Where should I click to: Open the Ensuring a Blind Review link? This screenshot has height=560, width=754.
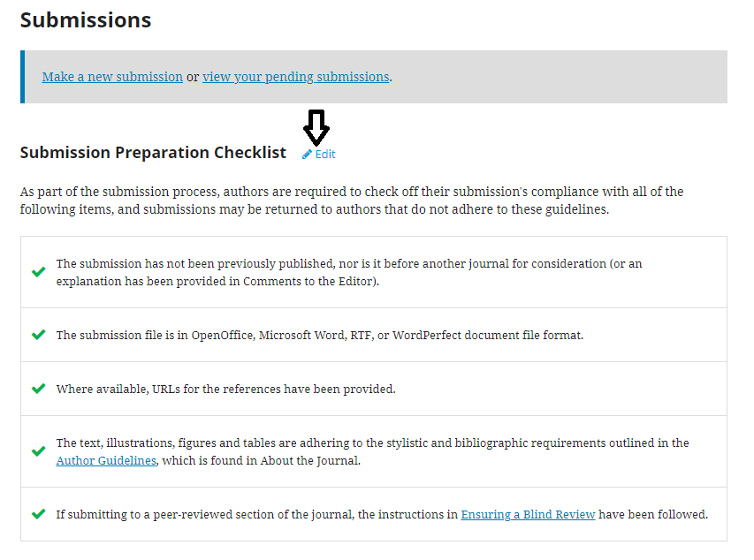pyautogui.click(x=528, y=514)
